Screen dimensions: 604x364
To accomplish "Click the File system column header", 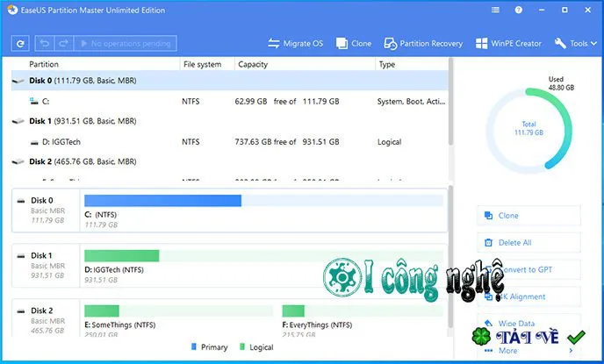I will (x=202, y=64).
